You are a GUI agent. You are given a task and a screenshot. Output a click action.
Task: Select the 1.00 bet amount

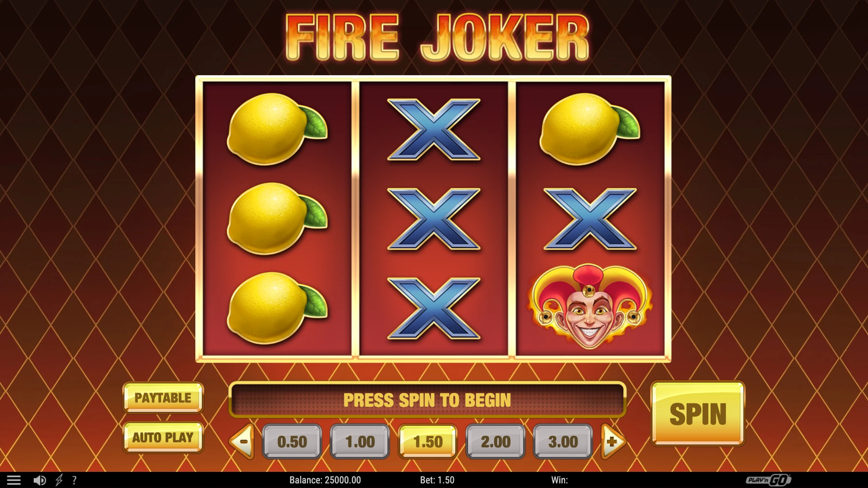(360, 441)
